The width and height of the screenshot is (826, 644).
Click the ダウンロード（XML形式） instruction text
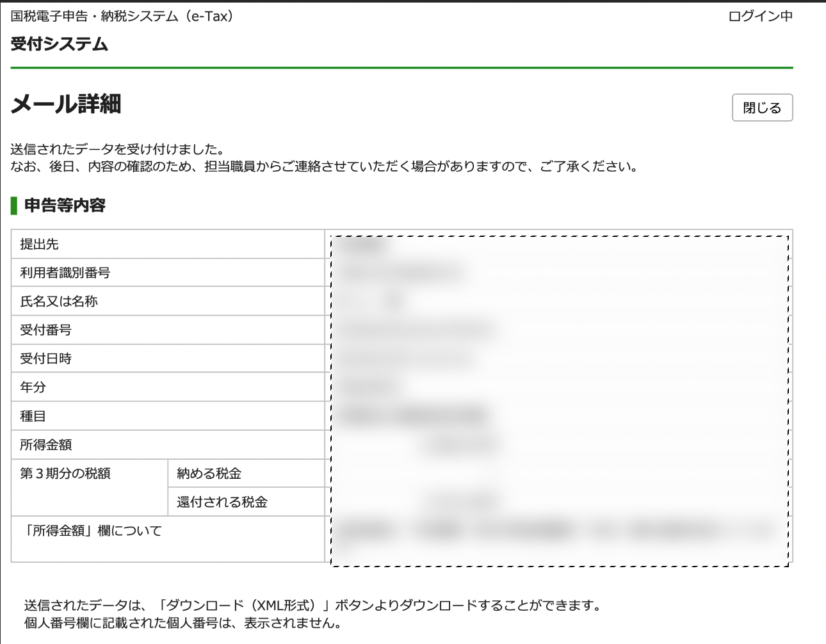313,605
